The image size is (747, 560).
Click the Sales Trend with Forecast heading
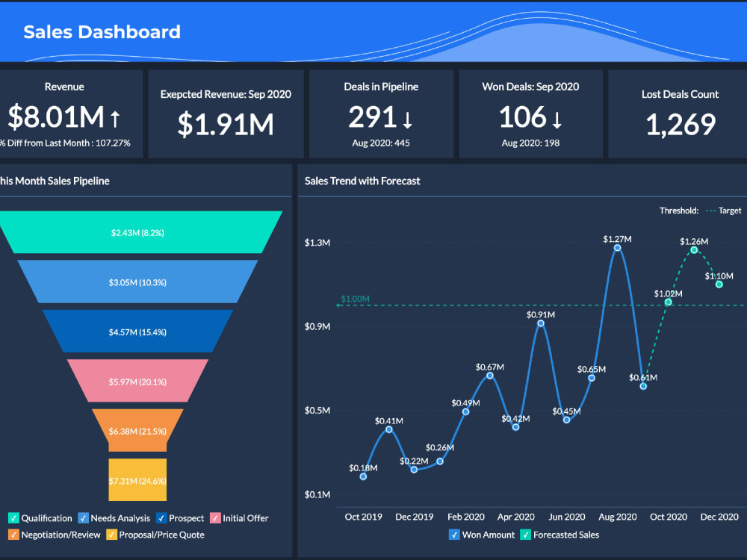(x=362, y=181)
